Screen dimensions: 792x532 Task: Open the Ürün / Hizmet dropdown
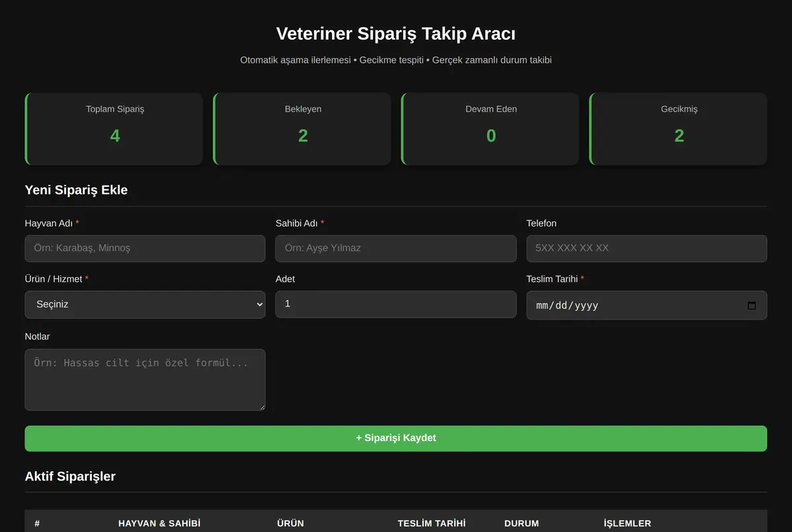[x=145, y=304]
